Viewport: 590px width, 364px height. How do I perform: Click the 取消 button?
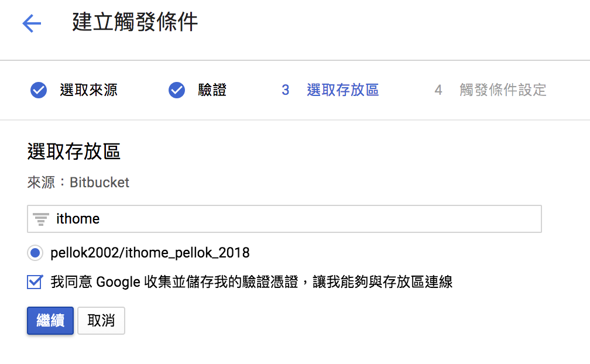pos(101,321)
